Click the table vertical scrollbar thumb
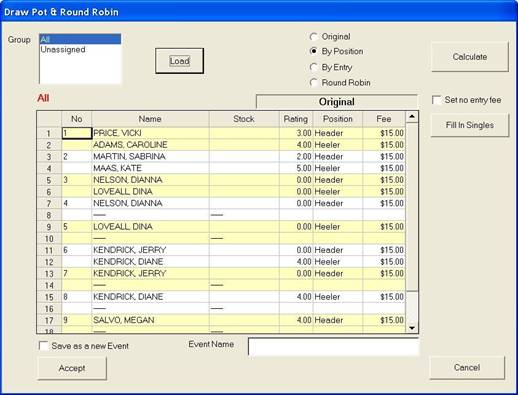Screen dimensions: 518x395 click(412, 207)
